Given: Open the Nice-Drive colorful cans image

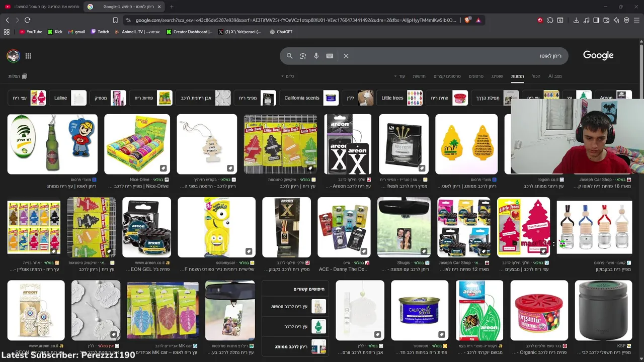Looking at the screenshot, I should [x=137, y=144].
